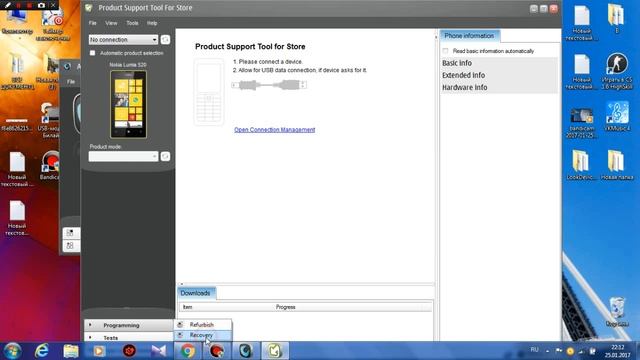
Task: Tick Read basic information automatically checkbox
Action: pos(445,51)
